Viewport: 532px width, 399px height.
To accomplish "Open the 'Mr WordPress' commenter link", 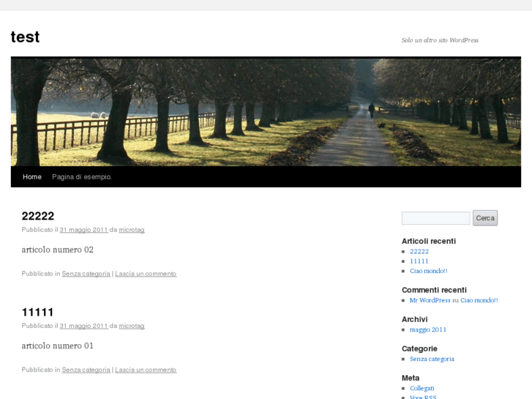I will click(x=430, y=300).
